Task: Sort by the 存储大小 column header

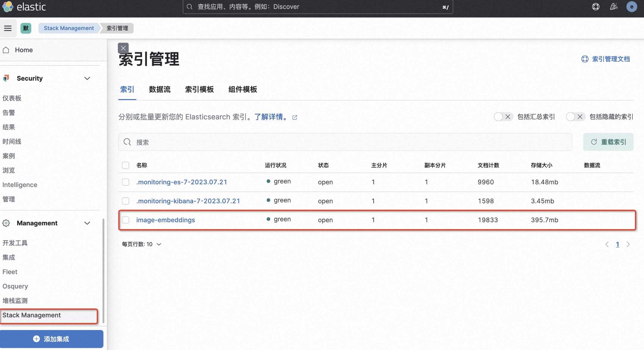Action: point(542,165)
